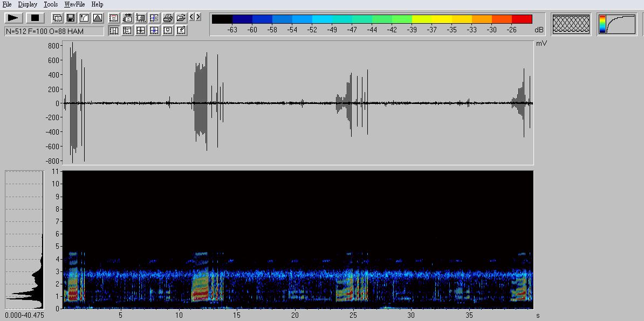The width and height of the screenshot is (644, 321).
Task: Open the Display menu
Action: pos(28,4)
